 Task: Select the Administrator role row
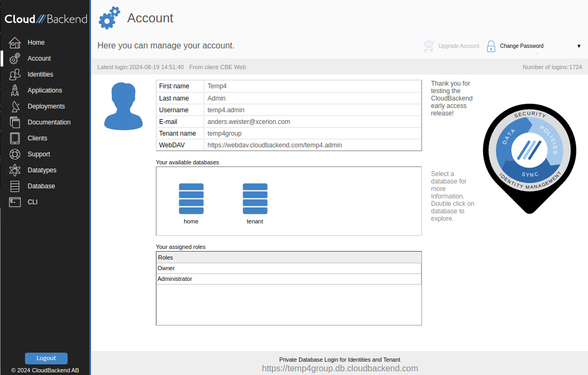[289, 279]
